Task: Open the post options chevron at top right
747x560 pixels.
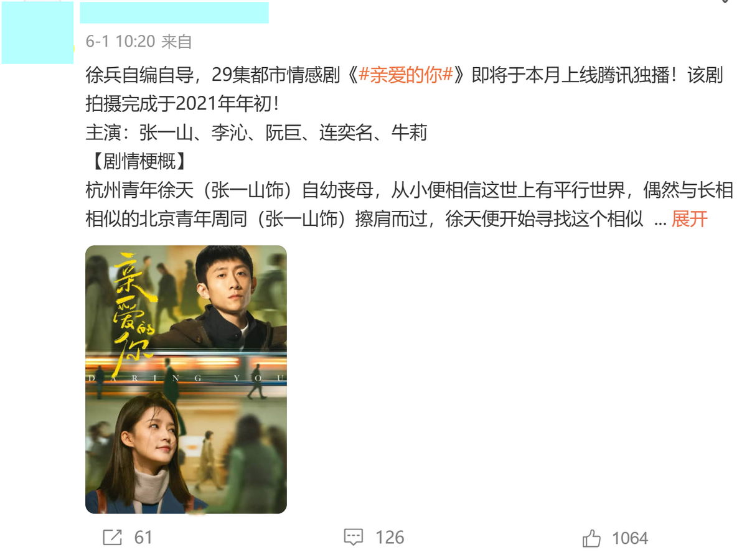Action: pos(725,2)
